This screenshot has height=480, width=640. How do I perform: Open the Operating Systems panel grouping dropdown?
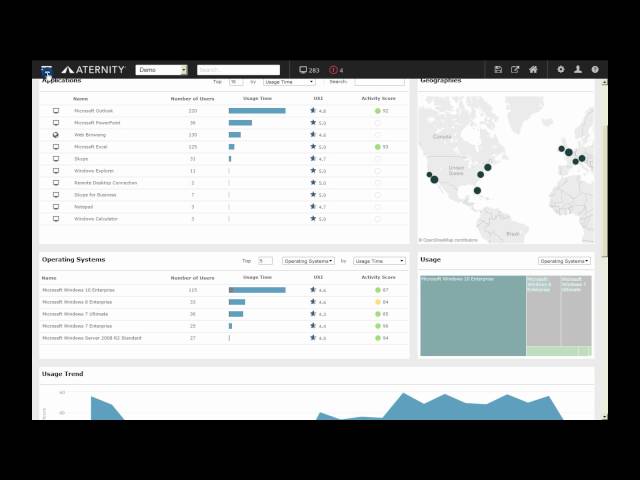point(308,261)
